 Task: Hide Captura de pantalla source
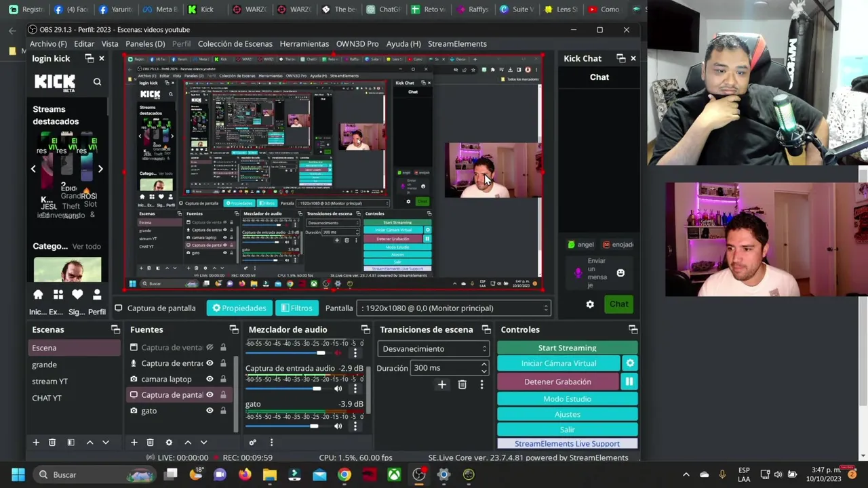(x=210, y=394)
